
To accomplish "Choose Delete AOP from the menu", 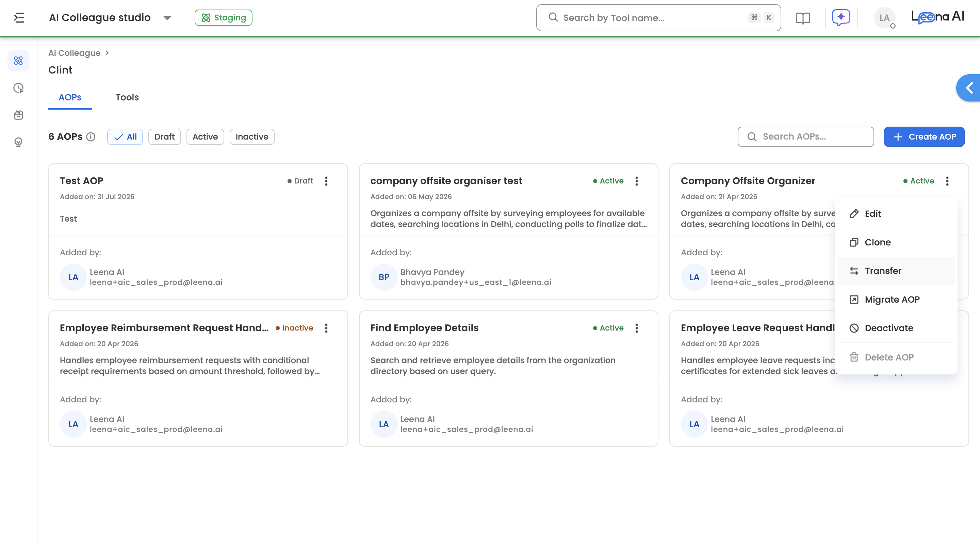I will (x=896, y=357).
